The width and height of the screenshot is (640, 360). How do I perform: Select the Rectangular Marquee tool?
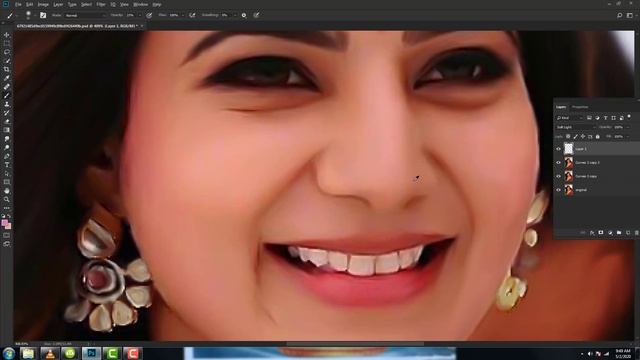[7, 44]
